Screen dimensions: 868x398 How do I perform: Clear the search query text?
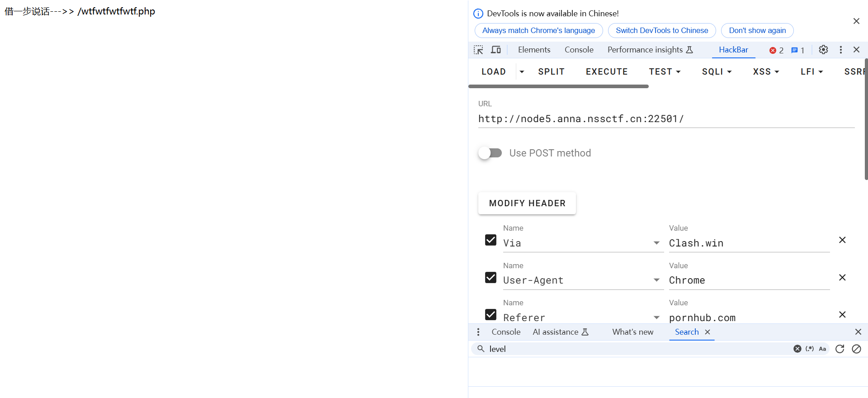tap(797, 349)
